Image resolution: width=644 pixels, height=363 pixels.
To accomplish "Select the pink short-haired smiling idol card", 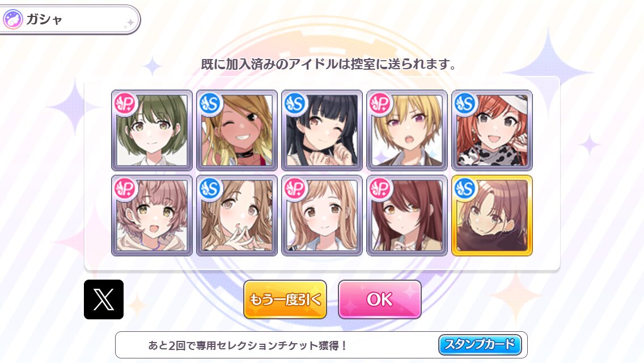I will [152, 216].
